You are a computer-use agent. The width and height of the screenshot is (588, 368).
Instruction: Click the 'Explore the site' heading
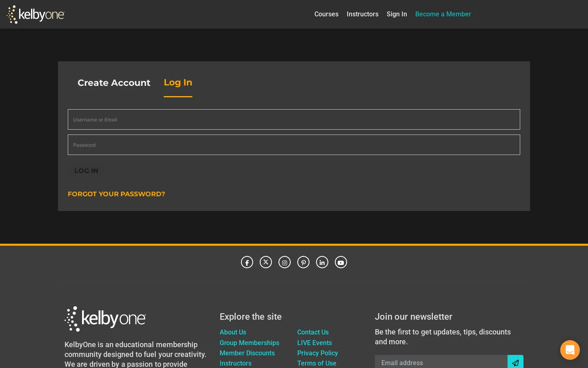(251, 316)
